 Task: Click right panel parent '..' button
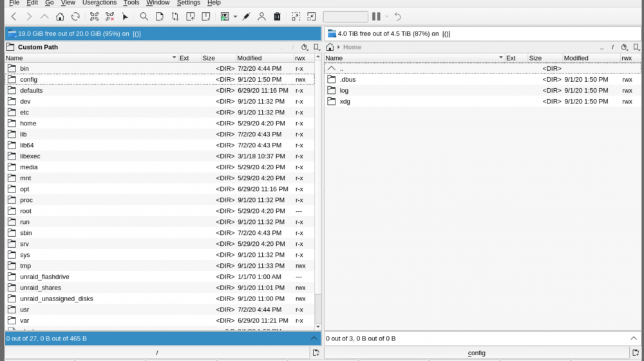601,47
